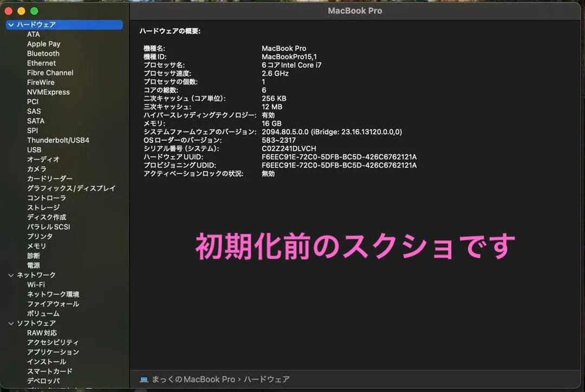The height and width of the screenshot is (392, 585).
Task: Select the ソフトウェア category label
Action: coord(36,323)
